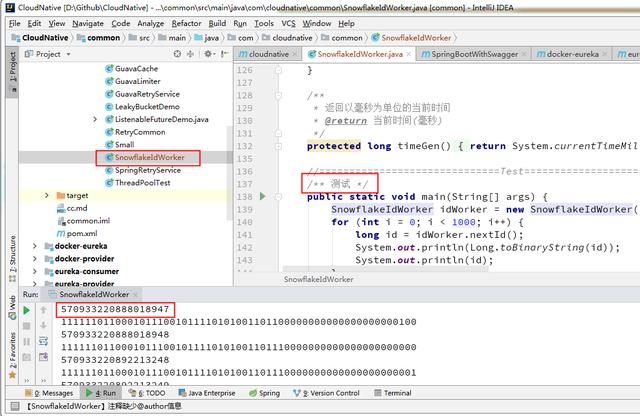Open the 1: Project tool window
This screenshot has height=416, width=640.
pyautogui.click(x=13, y=70)
